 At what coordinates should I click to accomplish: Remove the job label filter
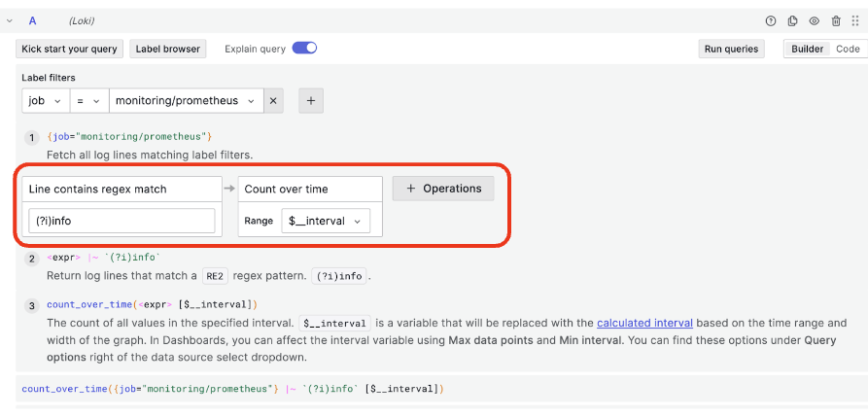[274, 101]
